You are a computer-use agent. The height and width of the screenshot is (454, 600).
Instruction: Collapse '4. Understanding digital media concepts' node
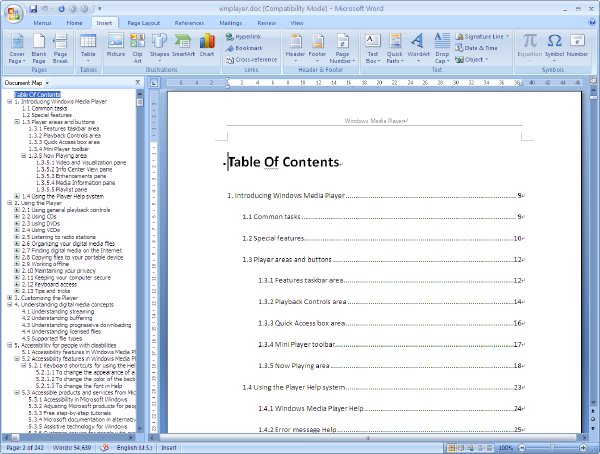[10, 304]
